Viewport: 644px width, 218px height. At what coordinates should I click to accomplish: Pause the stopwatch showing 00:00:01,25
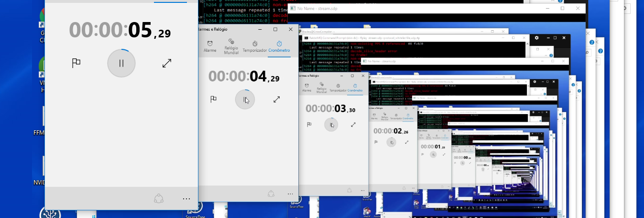(x=433, y=154)
